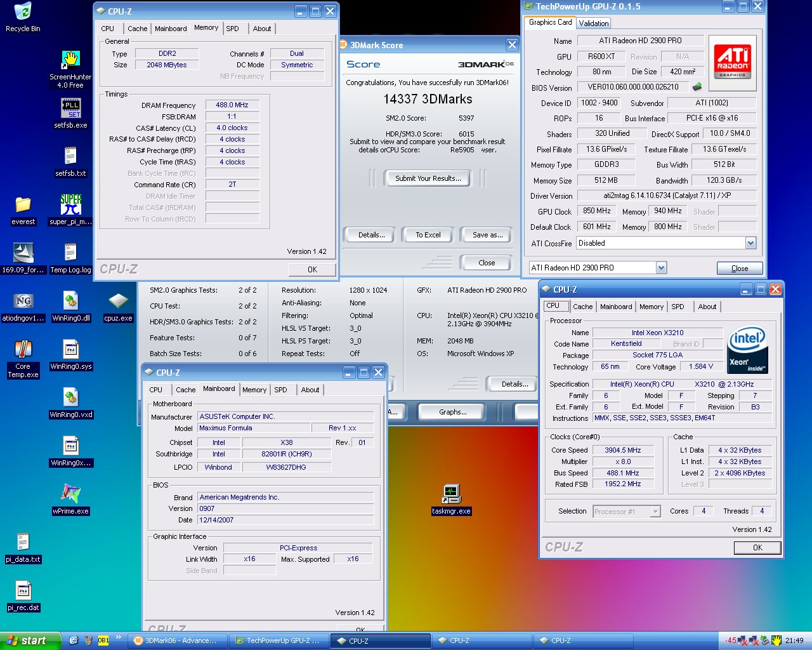
Task: Open the Cache tab in the CPU-Z memory window
Action: click(x=137, y=29)
